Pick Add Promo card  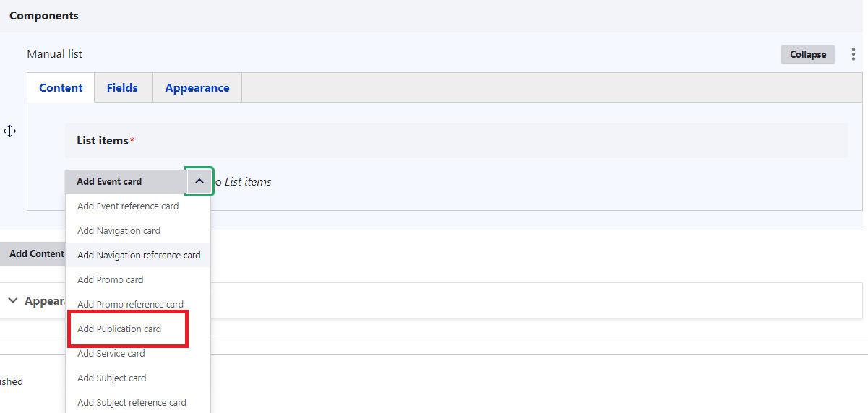pyautogui.click(x=110, y=279)
